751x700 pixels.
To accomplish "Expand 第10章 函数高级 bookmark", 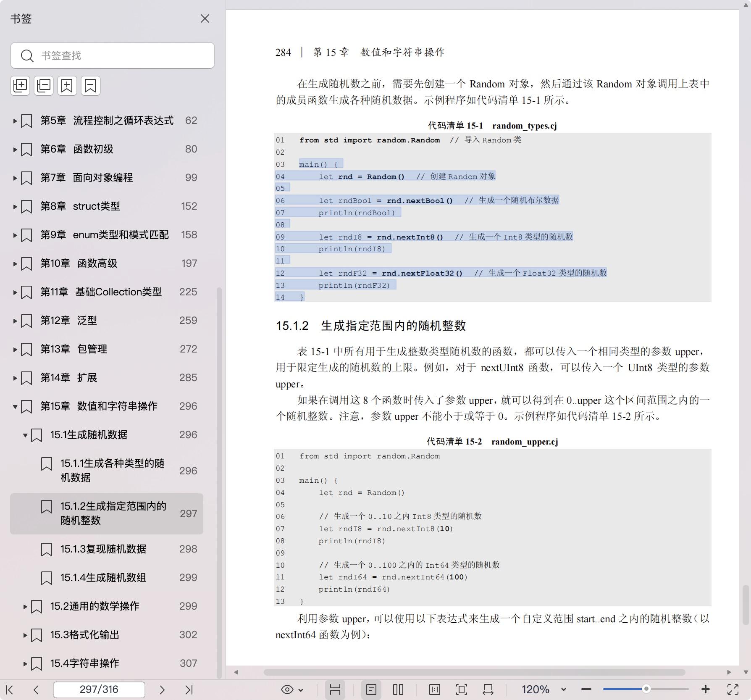I will (15, 264).
